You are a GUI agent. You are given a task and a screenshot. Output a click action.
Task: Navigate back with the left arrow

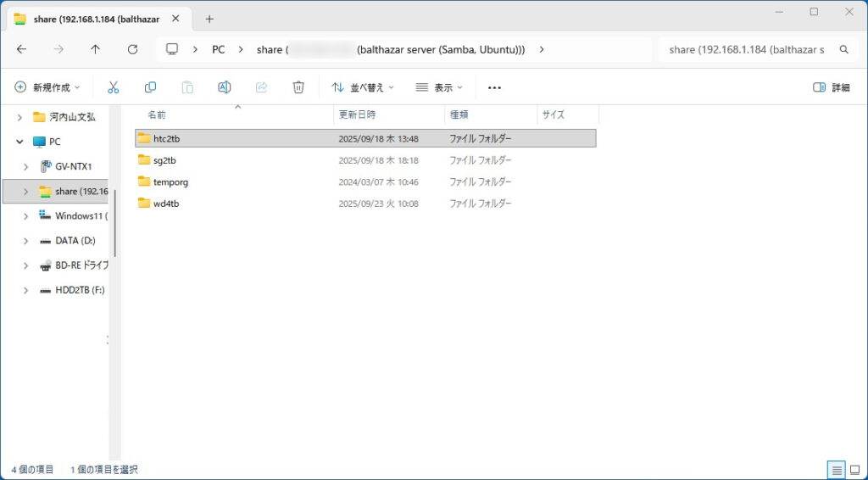[21, 49]
